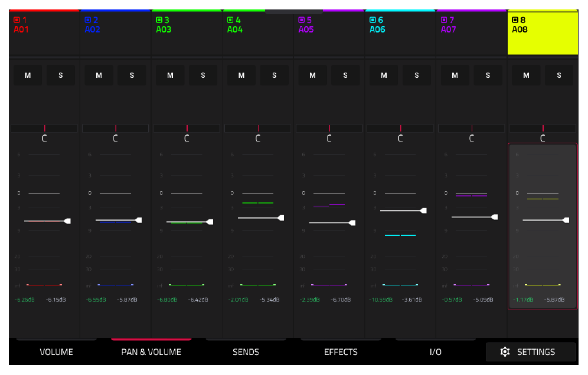588x375 pixels.
Task: Click the pad icon on track 8
Action: (515, 20)
